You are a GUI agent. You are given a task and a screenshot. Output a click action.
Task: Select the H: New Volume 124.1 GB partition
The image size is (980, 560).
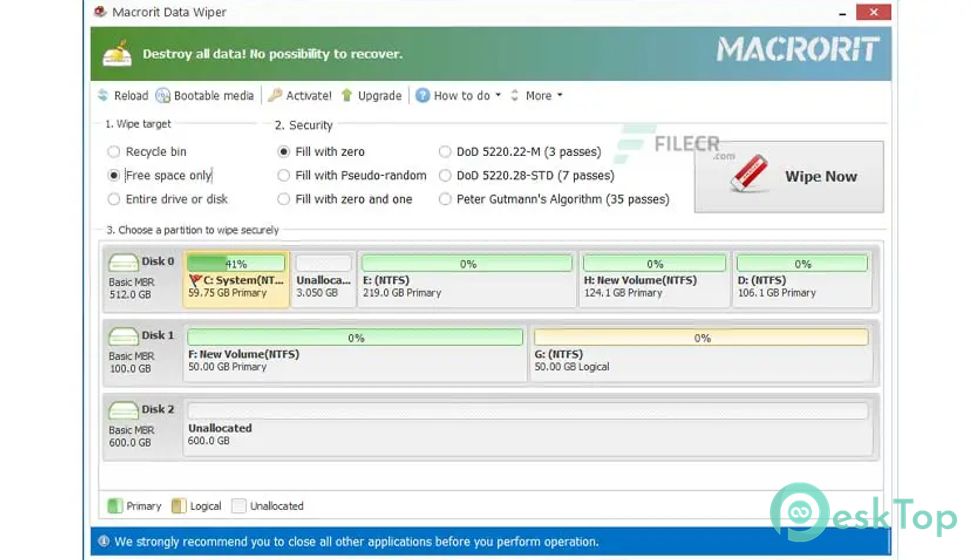654,279
